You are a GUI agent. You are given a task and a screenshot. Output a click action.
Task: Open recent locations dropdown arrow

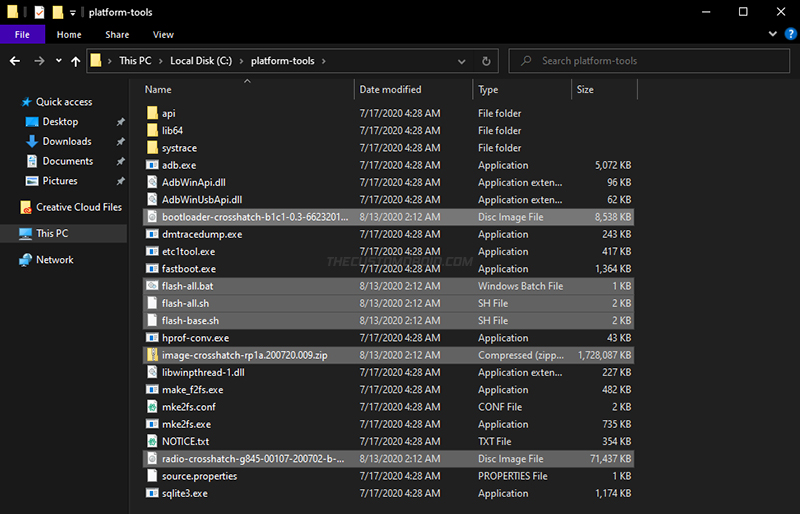(59, 61)
